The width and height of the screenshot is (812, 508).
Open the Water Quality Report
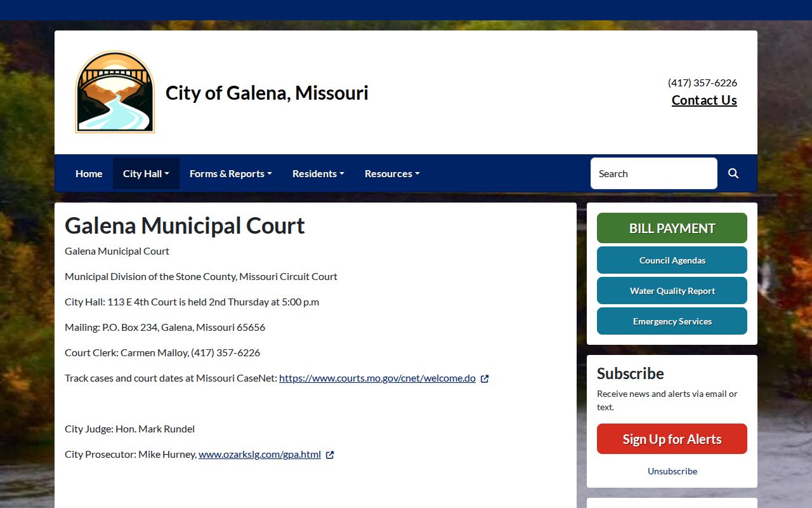click(672, 291)
